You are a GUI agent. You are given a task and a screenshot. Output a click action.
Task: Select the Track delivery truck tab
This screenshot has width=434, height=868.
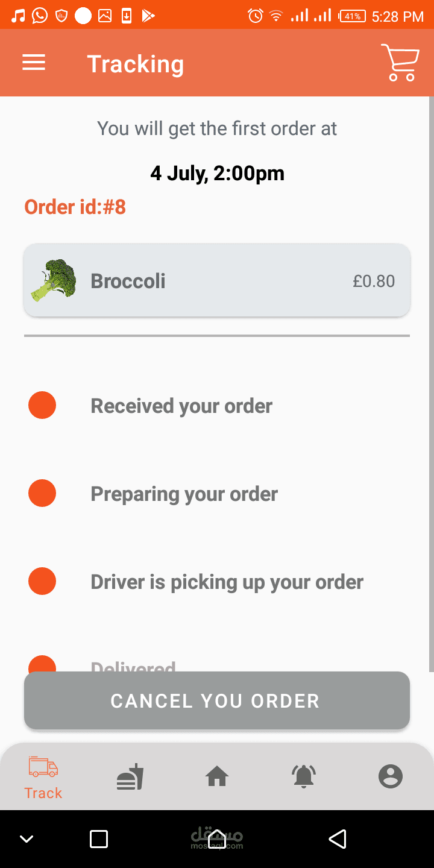[43, 776]
